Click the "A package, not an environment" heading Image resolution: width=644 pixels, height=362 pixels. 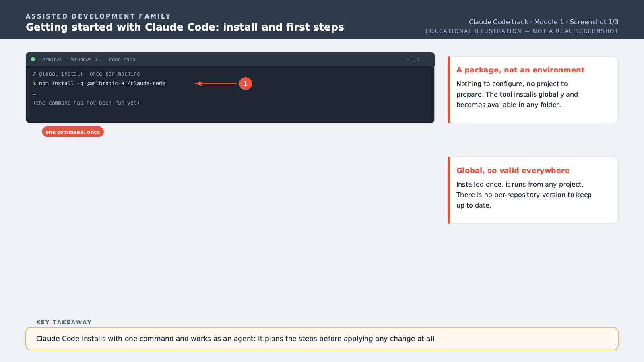pyautogui.click(x=520, y=70)
